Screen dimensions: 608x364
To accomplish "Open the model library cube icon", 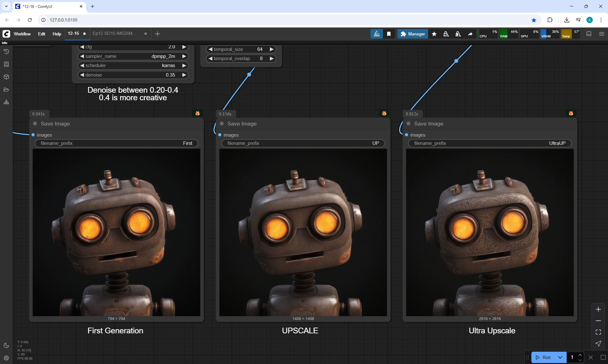I will click(x=6, y=77).
